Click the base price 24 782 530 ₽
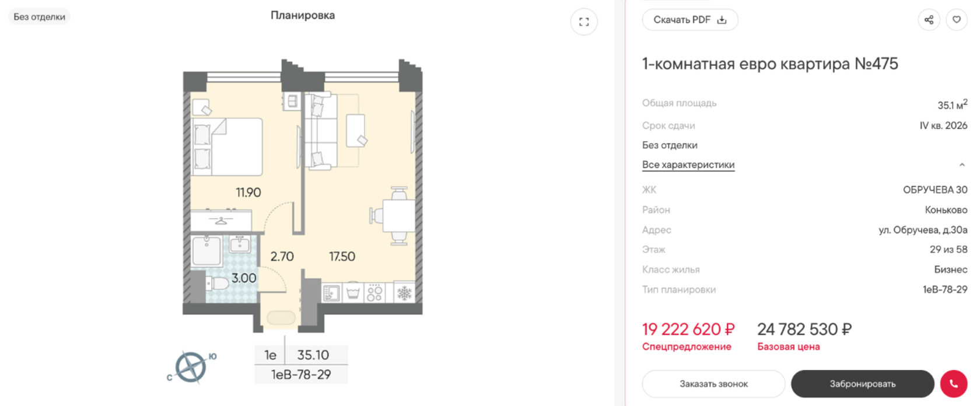The image size is (980, 406). [x=804, y=330]
